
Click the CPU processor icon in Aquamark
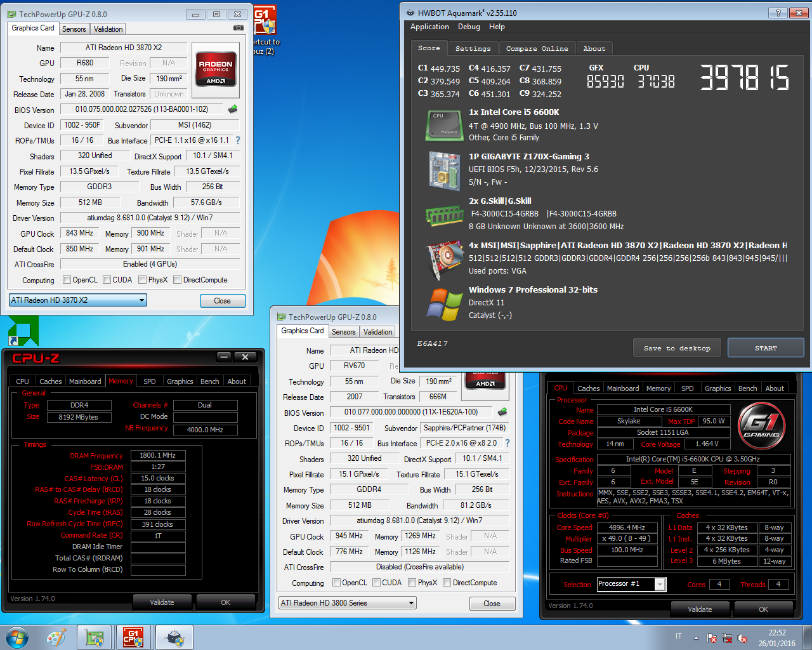(444, 125)
